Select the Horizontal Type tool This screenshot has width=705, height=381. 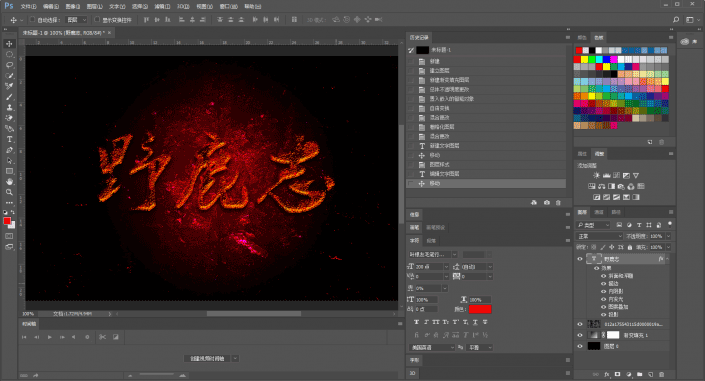pyautogui.click(x=9, y=139)
